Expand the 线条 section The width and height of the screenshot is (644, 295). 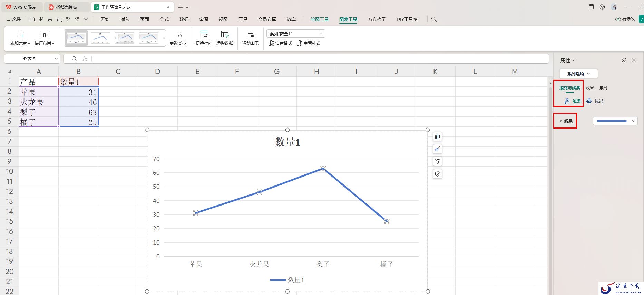[566, 121]
